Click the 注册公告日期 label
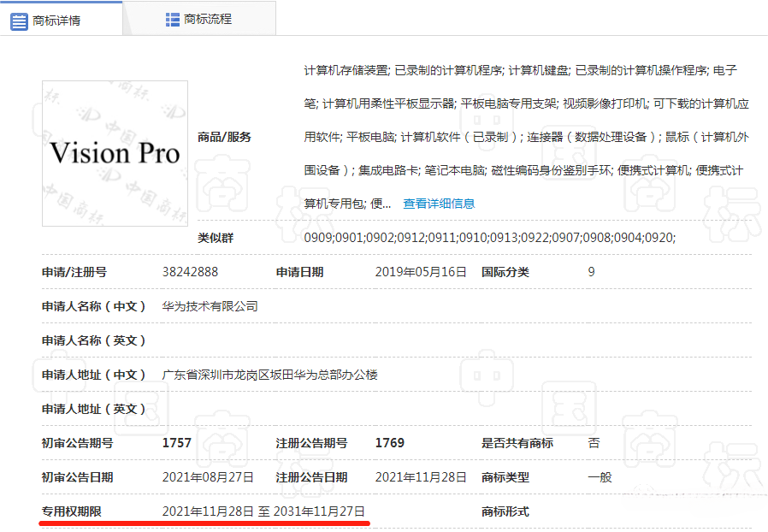The height and width of the screenshot is (532, 768). [312, 477]
